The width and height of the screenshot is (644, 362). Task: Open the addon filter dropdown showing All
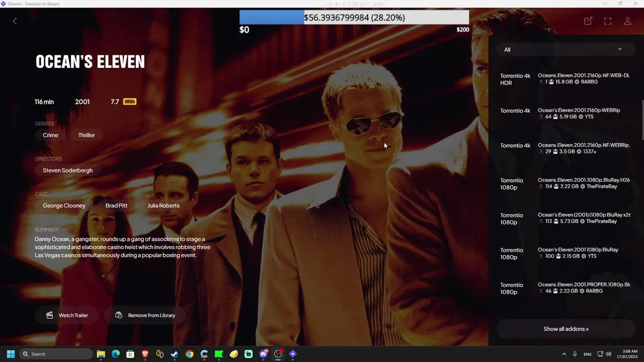click(566, 49)
